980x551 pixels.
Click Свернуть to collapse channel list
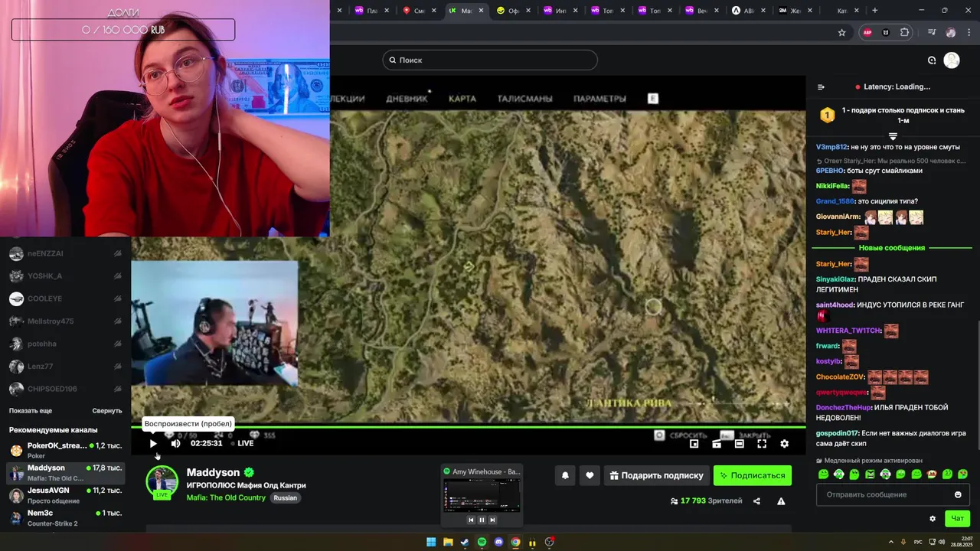click(x=107, y=411)
